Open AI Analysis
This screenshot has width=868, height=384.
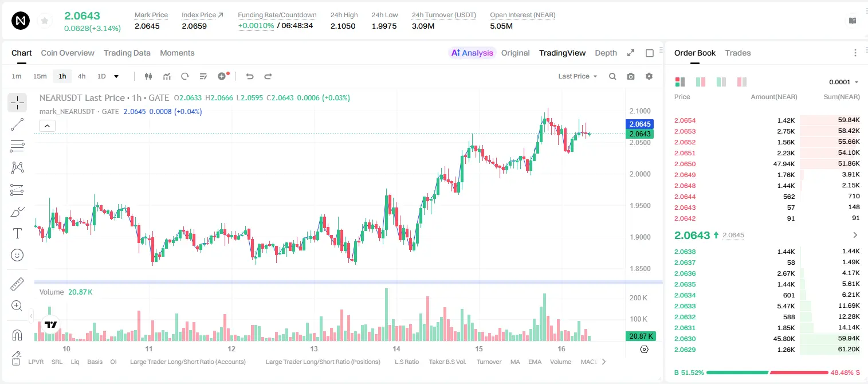pos(472,53)
